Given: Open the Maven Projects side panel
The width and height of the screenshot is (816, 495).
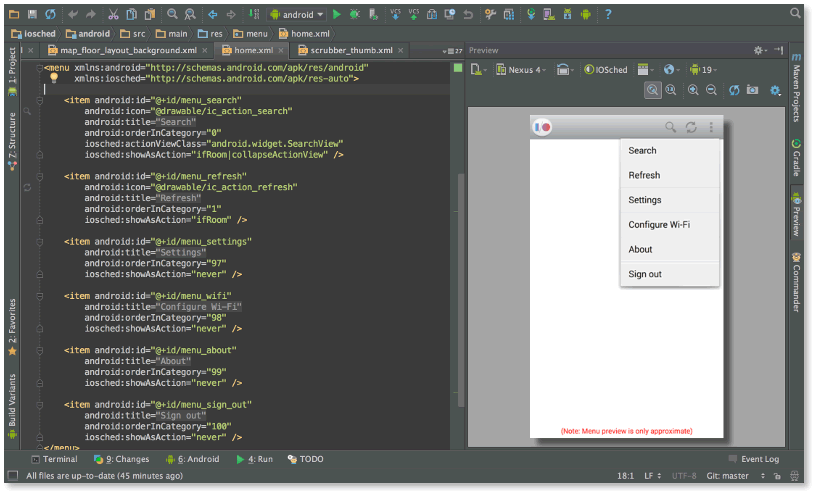Looking at the screenshot, I should point(796,87).
